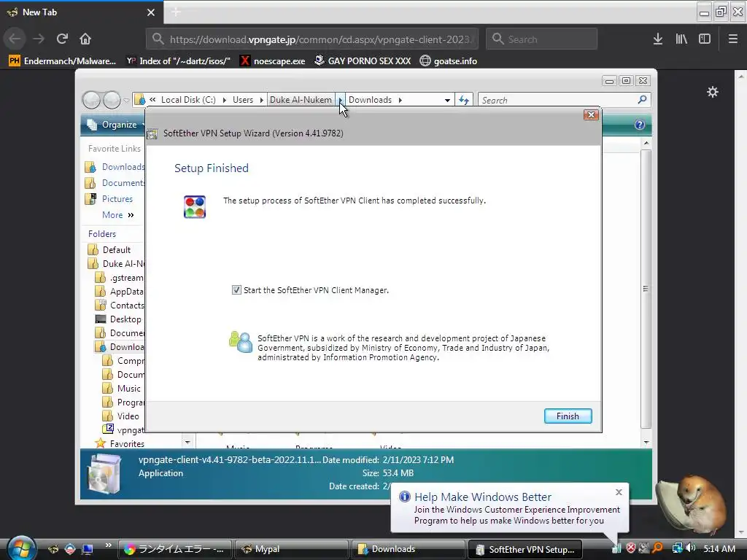Click the taskbar clock showing 5:14 AM

[x=719, y=548]
